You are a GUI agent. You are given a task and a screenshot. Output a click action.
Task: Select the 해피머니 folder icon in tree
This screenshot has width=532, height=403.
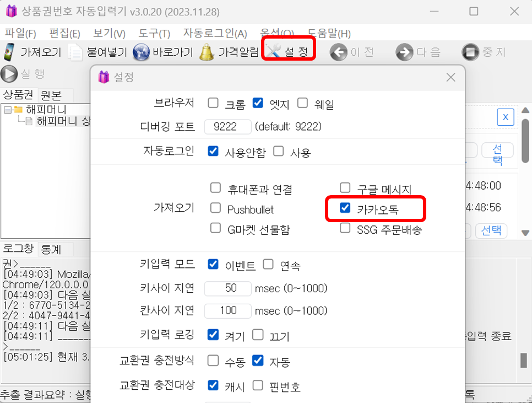[18, 110]
